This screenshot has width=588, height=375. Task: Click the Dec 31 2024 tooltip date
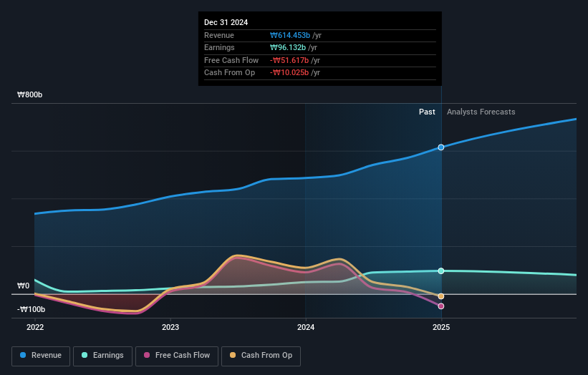tap(226, 22)
